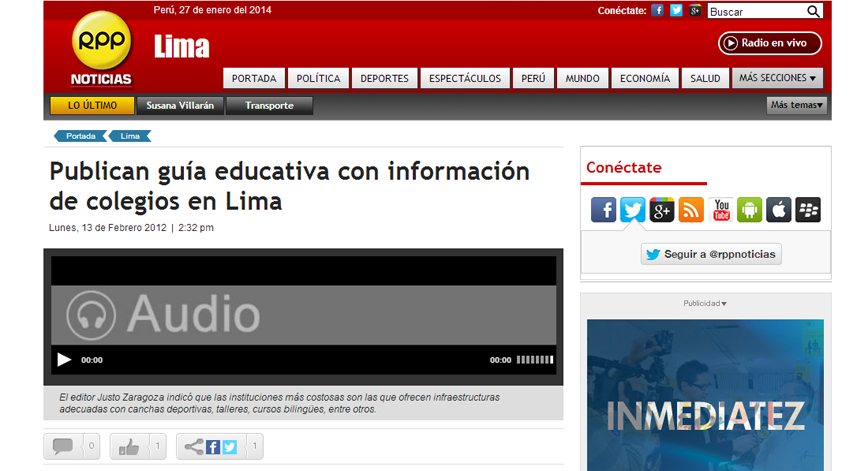Type in the Buscar search field
This screenshot has width=850, height=471.
[x=757, y=11]
